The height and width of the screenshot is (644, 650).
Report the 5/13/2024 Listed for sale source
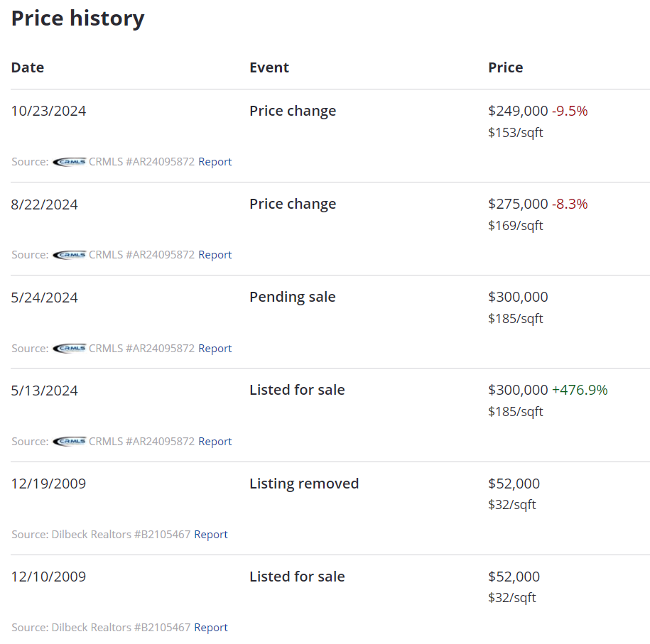[215, 442]
